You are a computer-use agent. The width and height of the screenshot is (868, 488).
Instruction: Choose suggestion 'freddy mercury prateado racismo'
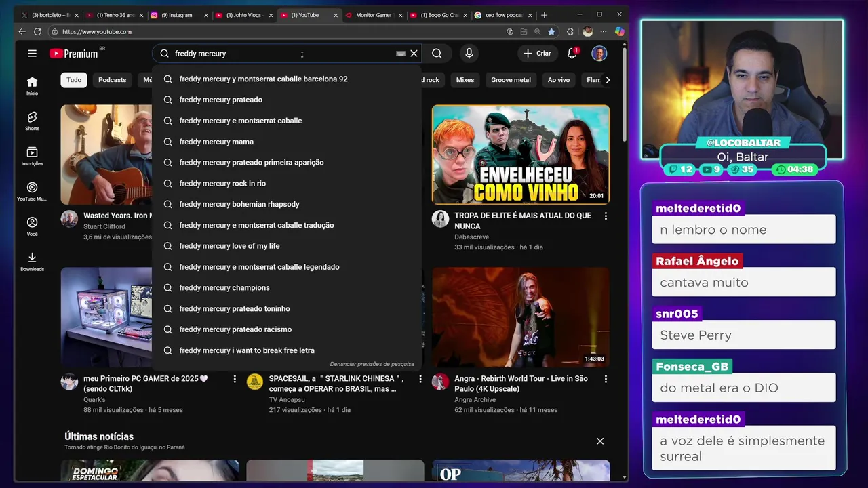coord(287,329)
